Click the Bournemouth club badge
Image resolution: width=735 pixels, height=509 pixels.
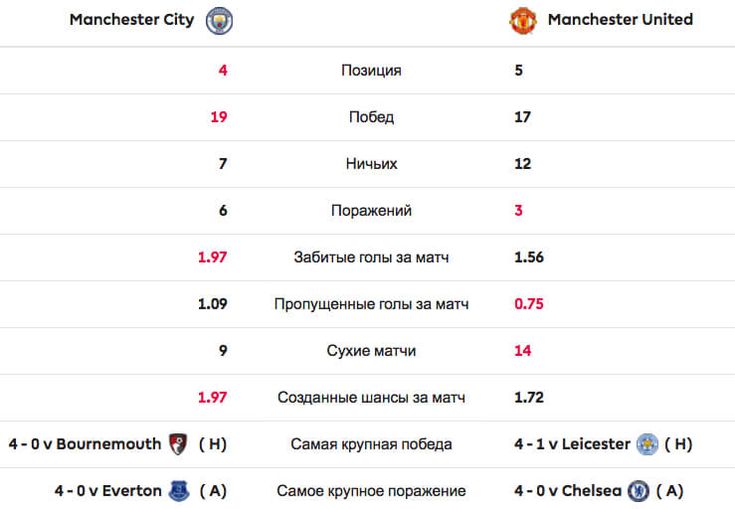pyautogui.click(x=178, y=443)
